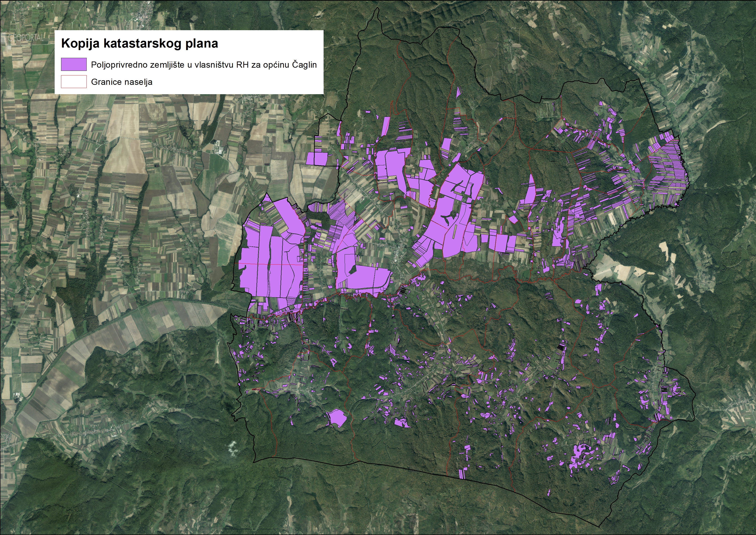Image resolution: width=756 pixels, height=535 pixels.
Task: Click the red-outlined Granice naselja legend box
Action: (x=73, y=82)
